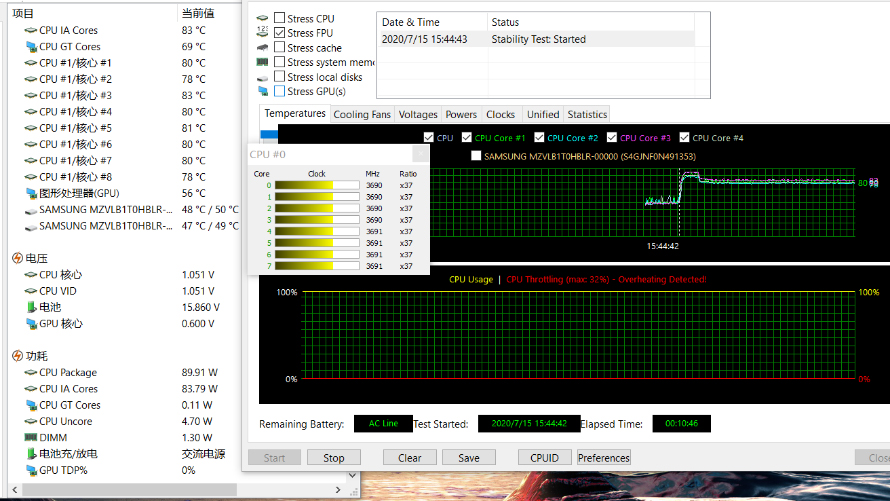Click the 当前值 column header

[x=209, y=13]
